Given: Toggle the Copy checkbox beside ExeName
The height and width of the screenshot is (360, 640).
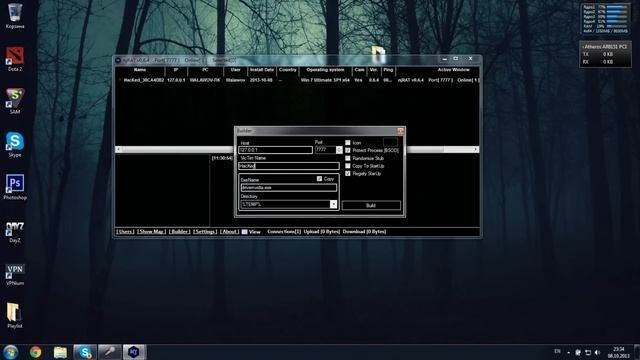Looking at the screenshot, I should point(319,179).
